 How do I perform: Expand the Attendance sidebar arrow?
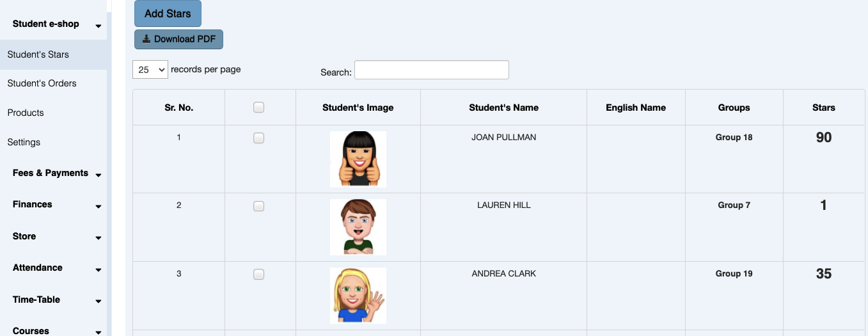click(99, 270)
